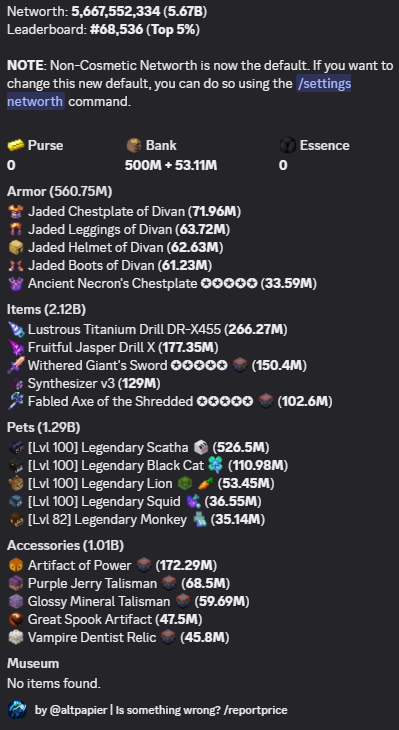Screen dimensions: 399x730
Task: Click the Jaded Helmet of Divan icon
Action: click(16, 248)
